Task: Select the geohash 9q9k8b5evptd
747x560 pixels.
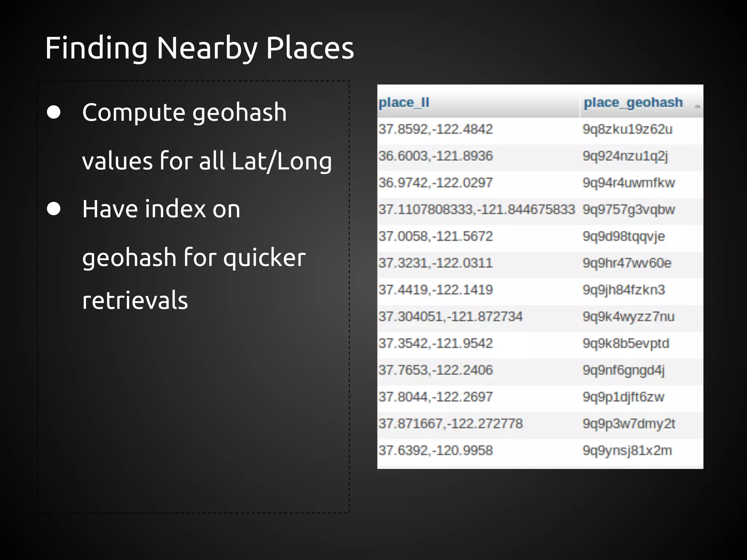Action: [626, 344]
